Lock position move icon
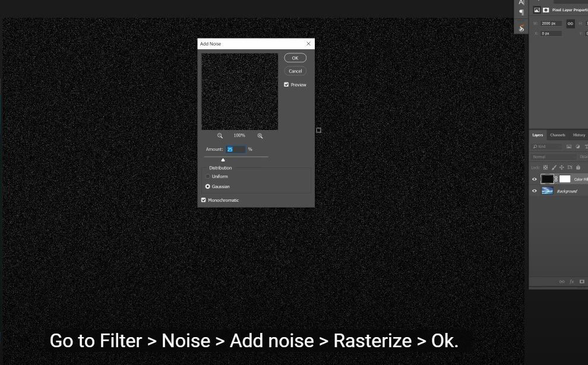The width and height of the screenshot is (588, 365). click(x=562, y=167)
